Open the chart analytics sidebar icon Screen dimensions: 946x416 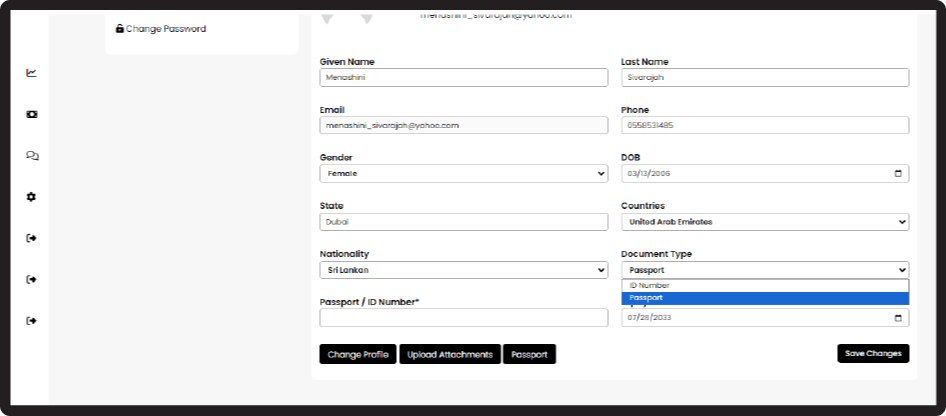click(x=32, y=72)
